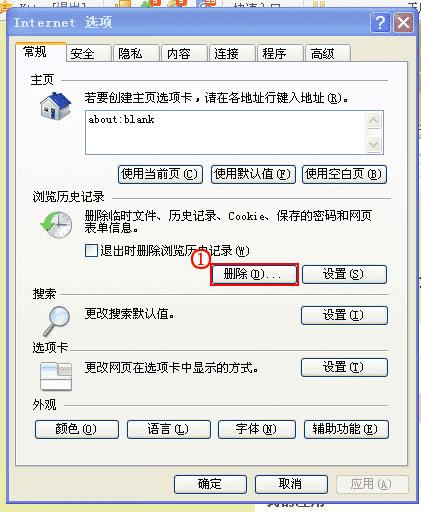Click into the about:blank homepage address field
Image resolution: width=421 pixels, height=512 pixels.
[225, 133]
